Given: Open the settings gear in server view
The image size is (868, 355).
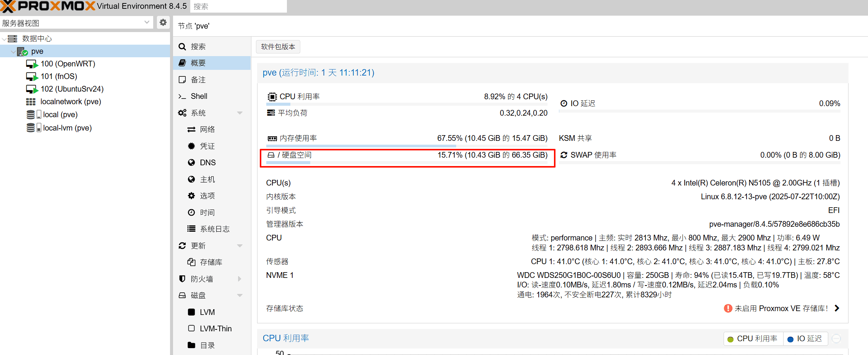Looking at the screenshot, I should 163,23.
